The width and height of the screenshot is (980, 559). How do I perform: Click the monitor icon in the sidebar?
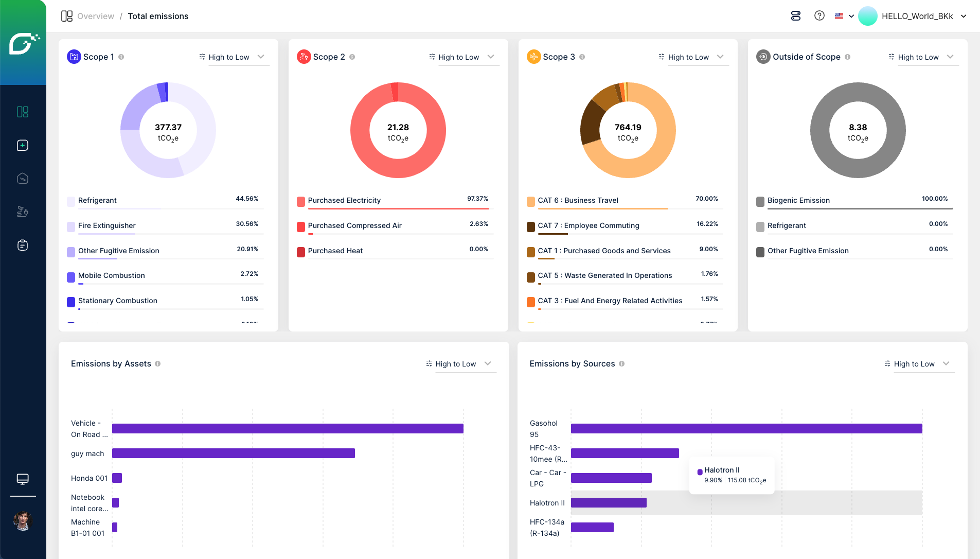pos(23,479)
